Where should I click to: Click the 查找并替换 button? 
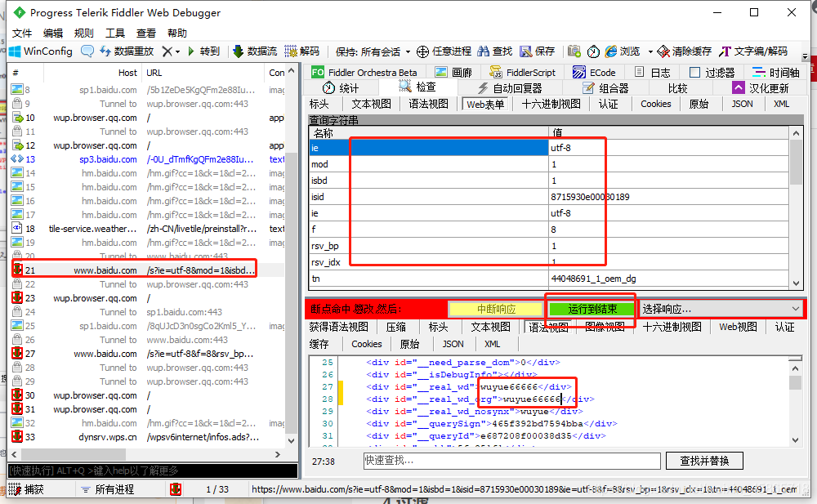[704, 461]
